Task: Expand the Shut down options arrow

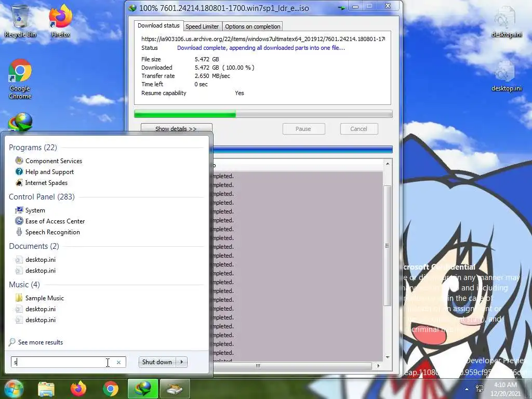Action: pyautogui.click(x=182, y=362)
